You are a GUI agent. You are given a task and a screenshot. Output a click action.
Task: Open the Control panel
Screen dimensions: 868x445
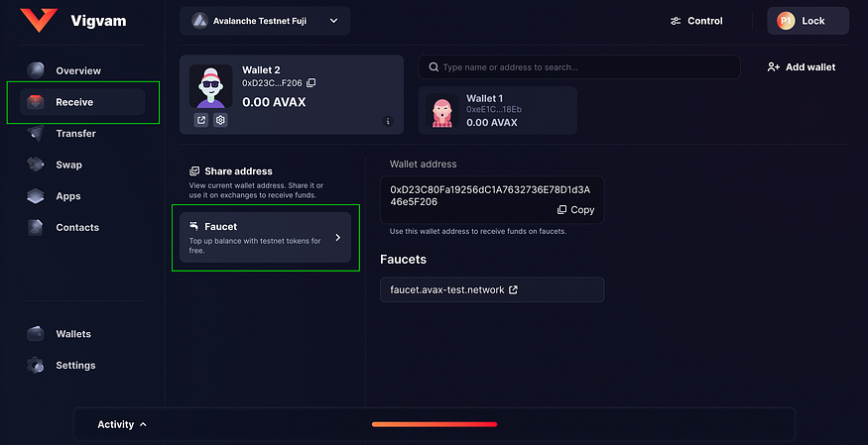point(695,21)
